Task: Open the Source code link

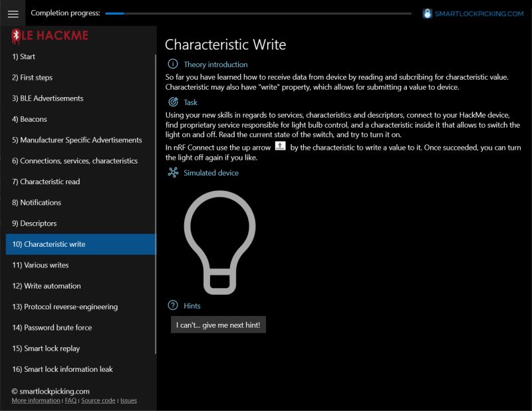Action: pyautogui.click(x=98, y=400)
